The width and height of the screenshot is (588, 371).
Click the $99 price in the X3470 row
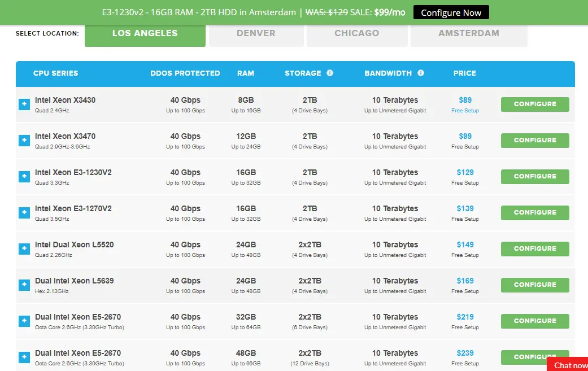coord(465,136)
